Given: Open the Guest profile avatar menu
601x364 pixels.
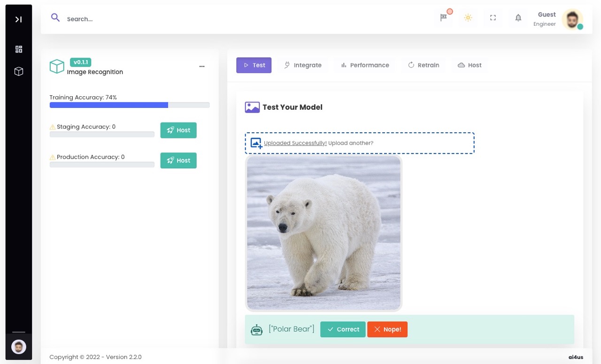Looking at the screenshot, I should point(572,19).
